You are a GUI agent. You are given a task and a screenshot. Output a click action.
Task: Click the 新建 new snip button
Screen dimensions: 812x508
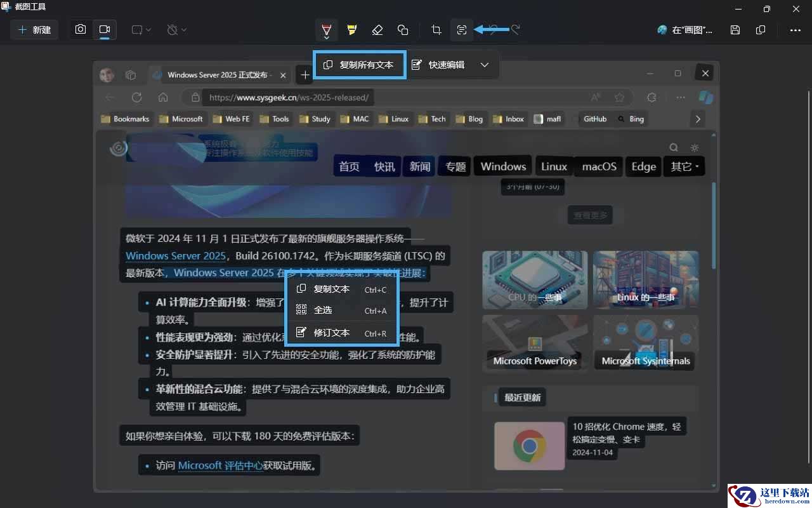click(35, 30)
